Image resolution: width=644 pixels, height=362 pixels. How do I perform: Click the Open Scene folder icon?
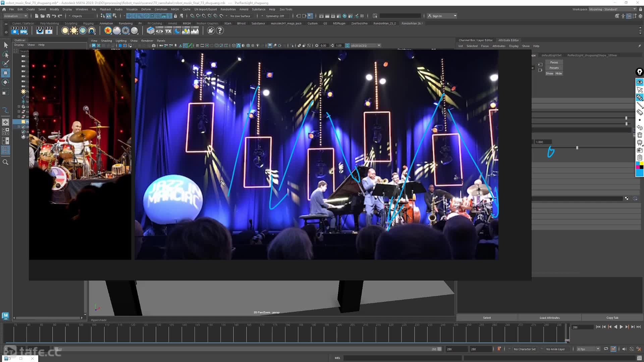pyautogui.click(x=43, y=16)
